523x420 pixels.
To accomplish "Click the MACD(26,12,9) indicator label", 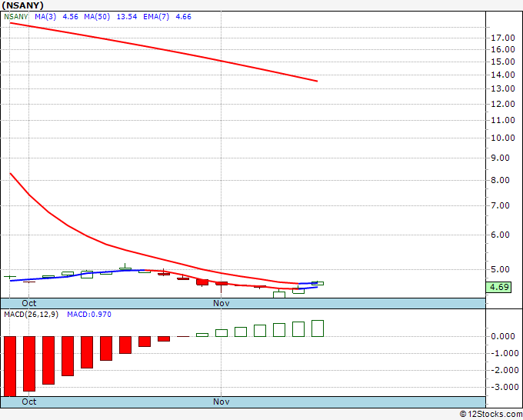I will pos(31,315).
